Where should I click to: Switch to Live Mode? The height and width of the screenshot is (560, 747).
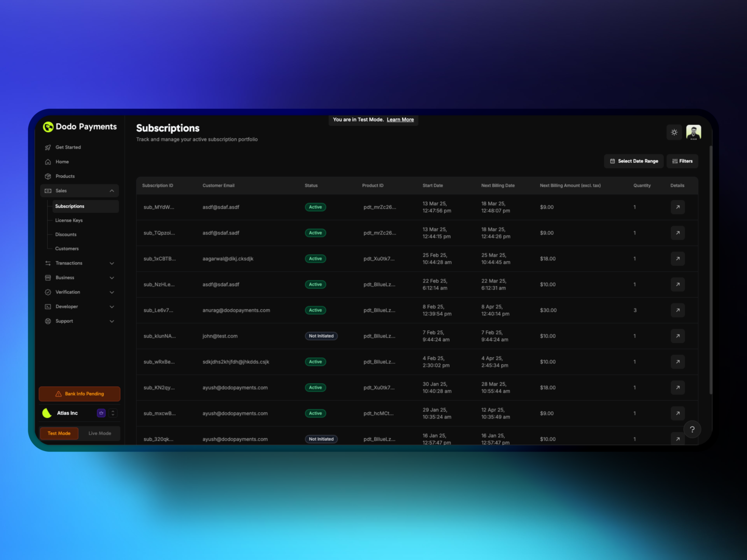100,433
